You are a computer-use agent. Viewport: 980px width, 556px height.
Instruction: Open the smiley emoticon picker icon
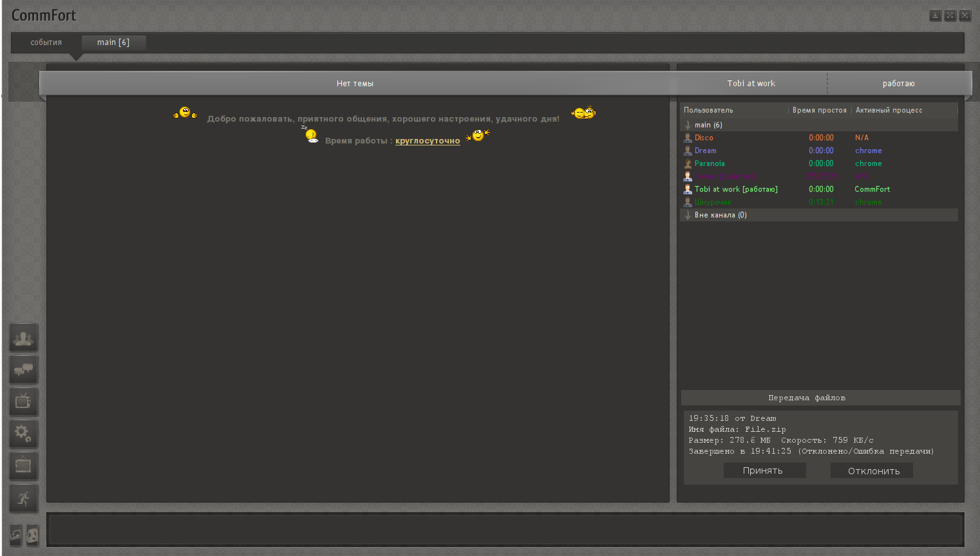click(x=32, y=534)
